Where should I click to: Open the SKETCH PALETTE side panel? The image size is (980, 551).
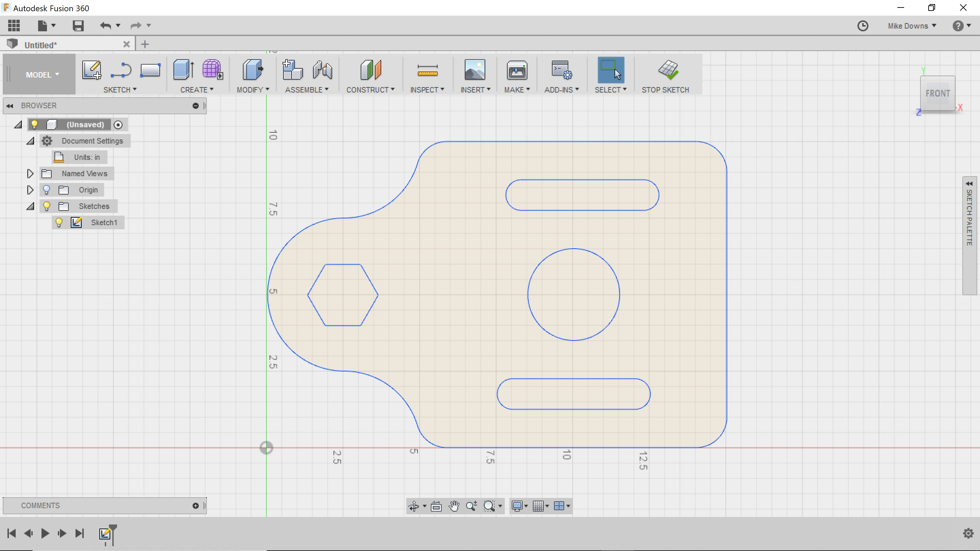[969, 217]
